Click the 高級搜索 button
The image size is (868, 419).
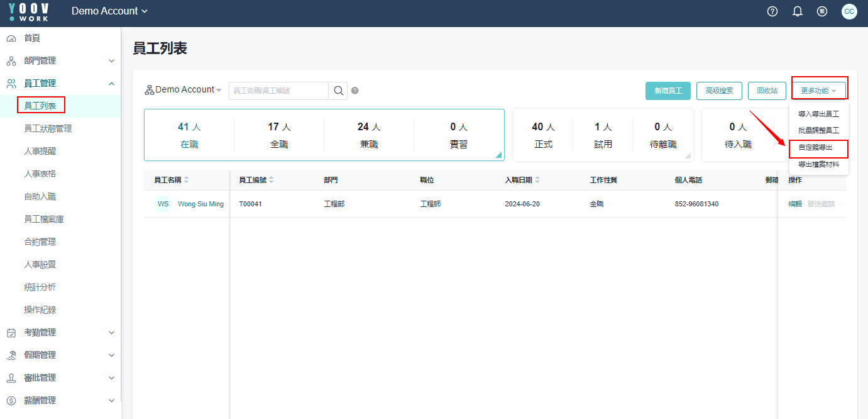point(719,91)
